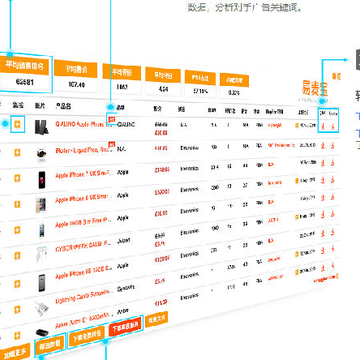The image size is (360, 360).
Task: Click the red hot badge on QAUNO product
Action: (111, 119)
